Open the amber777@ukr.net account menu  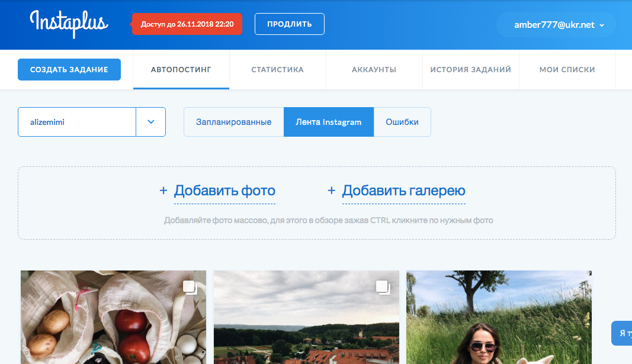(x=556, y=25)
